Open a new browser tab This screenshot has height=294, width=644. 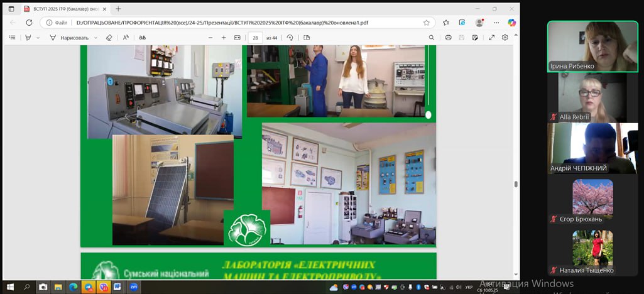pyautogui.click(x=118, y=9)
